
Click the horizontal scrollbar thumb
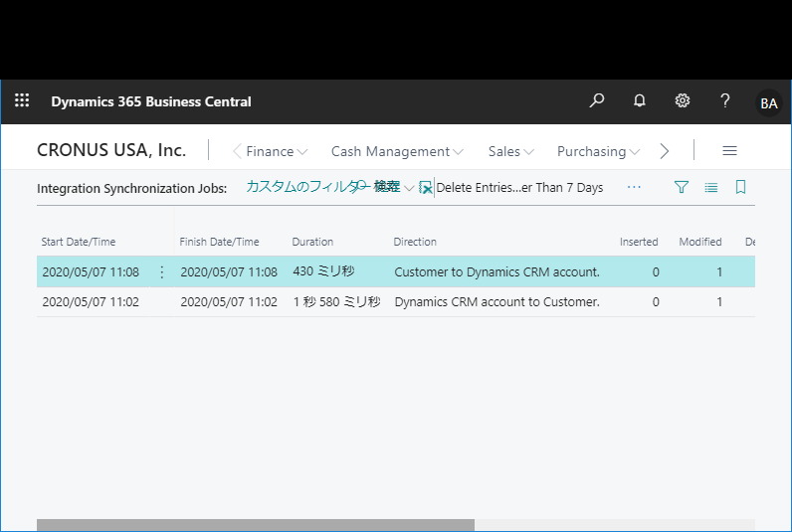(256, 525)
